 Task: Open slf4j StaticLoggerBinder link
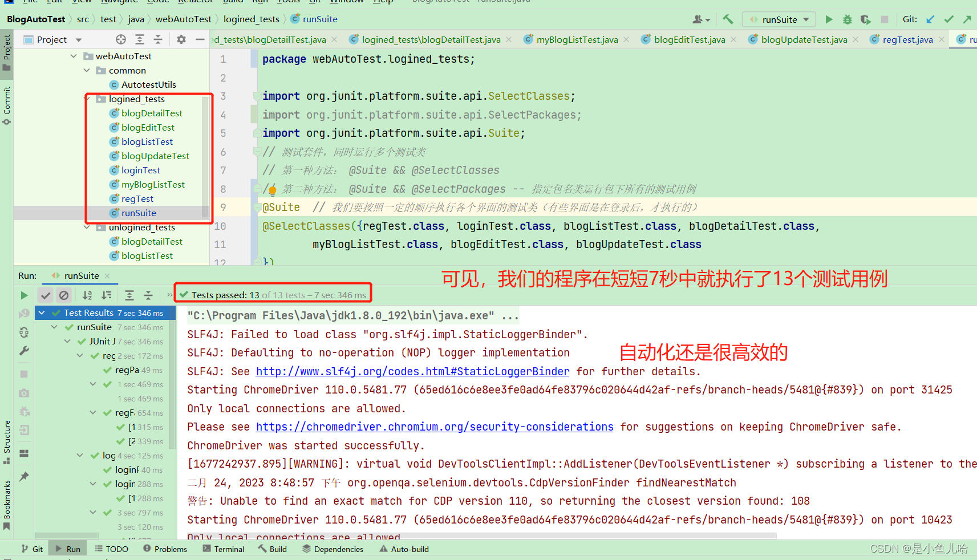[x=412, y=371]
